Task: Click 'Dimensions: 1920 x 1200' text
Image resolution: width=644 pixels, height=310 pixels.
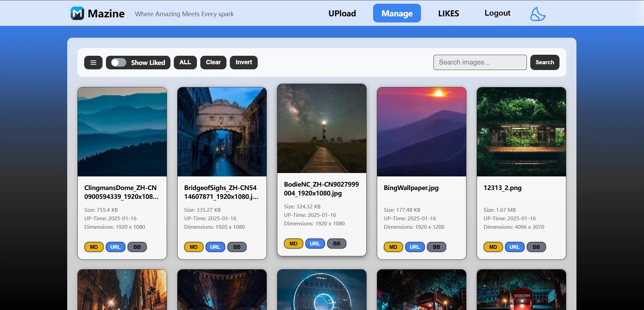Action: pyautogui.click(x=414, y=227)
